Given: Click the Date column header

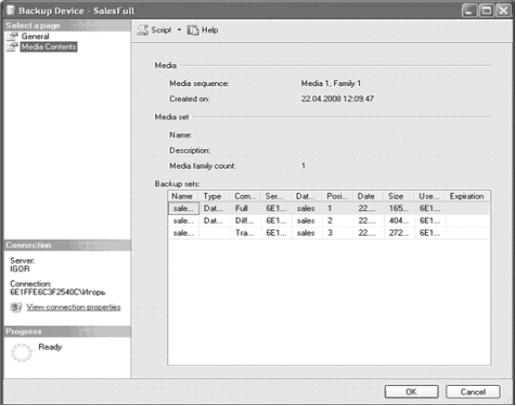Looking at the screenshot, I should coord(368,196).
